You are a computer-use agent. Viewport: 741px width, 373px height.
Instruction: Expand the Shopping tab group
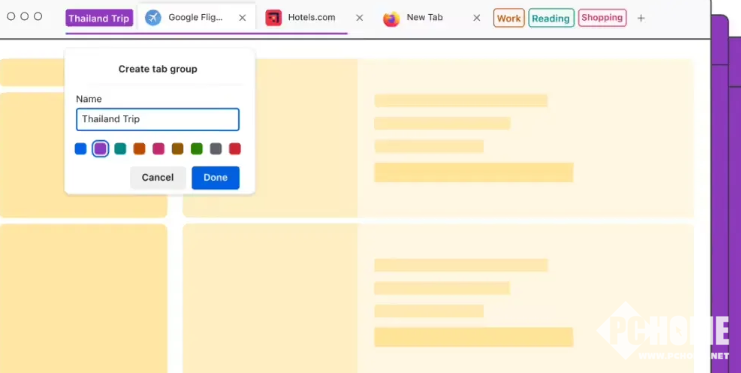click(602, 17)
